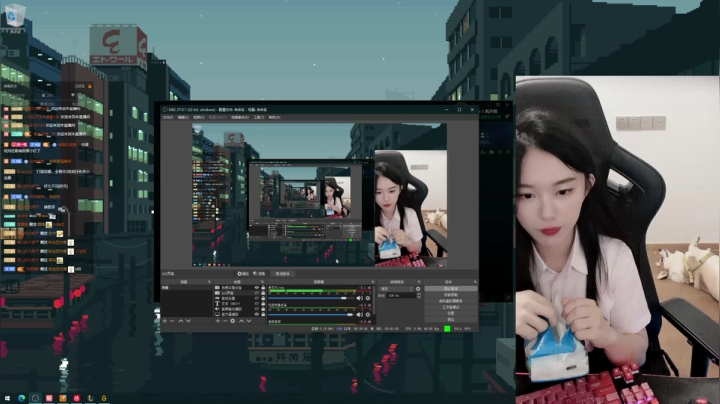Click the transition duration input field

[401, 295]
